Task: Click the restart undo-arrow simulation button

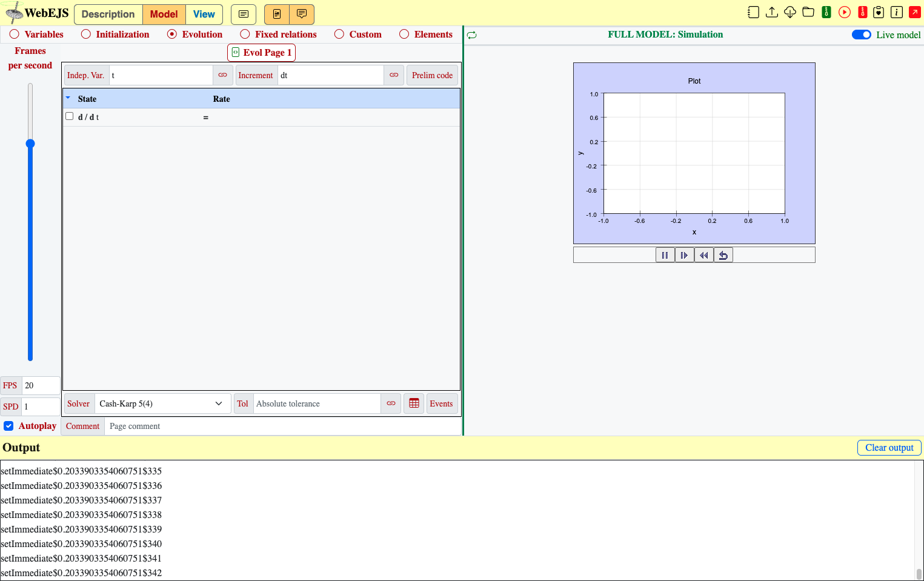Action: [723, 255]
